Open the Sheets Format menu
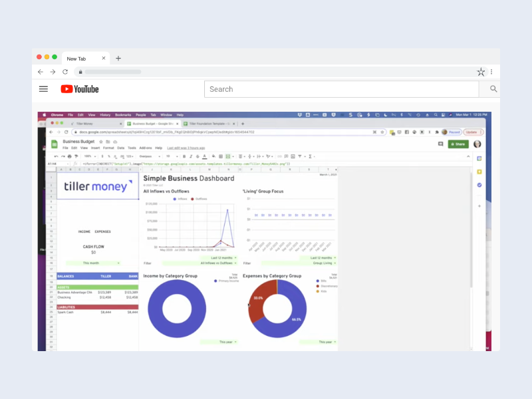532x399 pixels. click(108, 148)
